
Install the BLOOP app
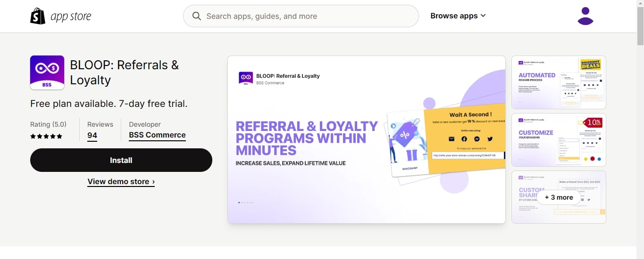pos(121,160)
